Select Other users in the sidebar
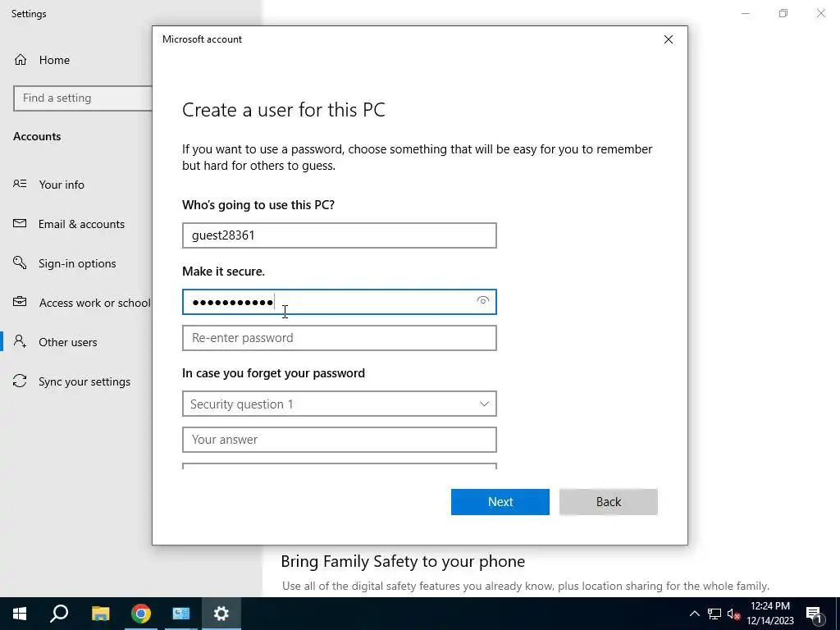Screen dimensions: 840x630 [67, 342]
